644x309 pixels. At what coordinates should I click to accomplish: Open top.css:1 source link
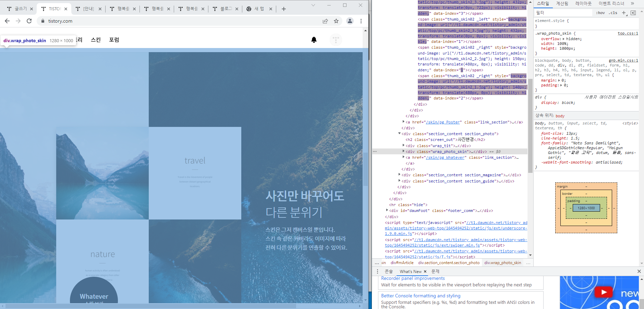tap(628, 33)
